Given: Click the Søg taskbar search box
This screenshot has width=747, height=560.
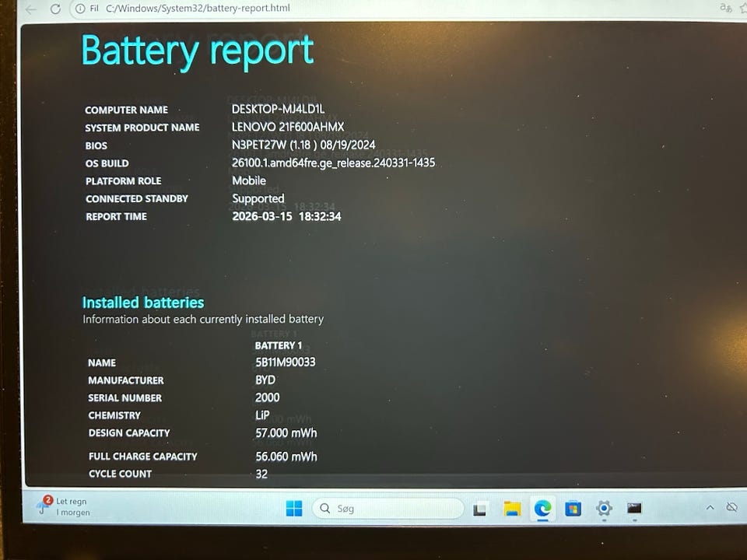Looking at the screenshot, I should 388,508.
